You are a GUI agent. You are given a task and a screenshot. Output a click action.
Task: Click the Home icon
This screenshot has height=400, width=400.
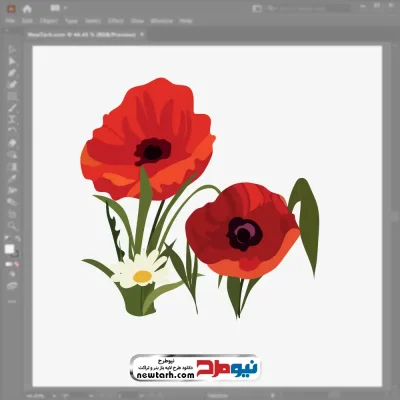pyautogui.click(x=27, y=9)
